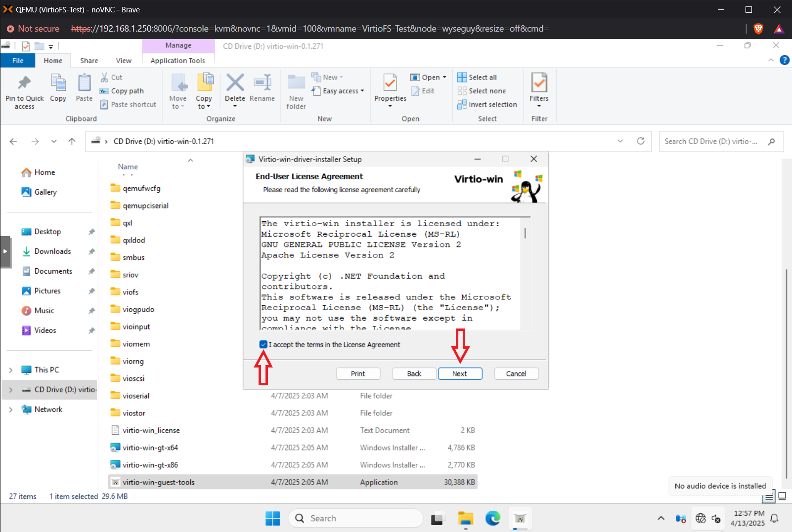Click the Rename ribbon icon
Image resolution: width=792 pixels, height=532 pixels.
point(262,82)
